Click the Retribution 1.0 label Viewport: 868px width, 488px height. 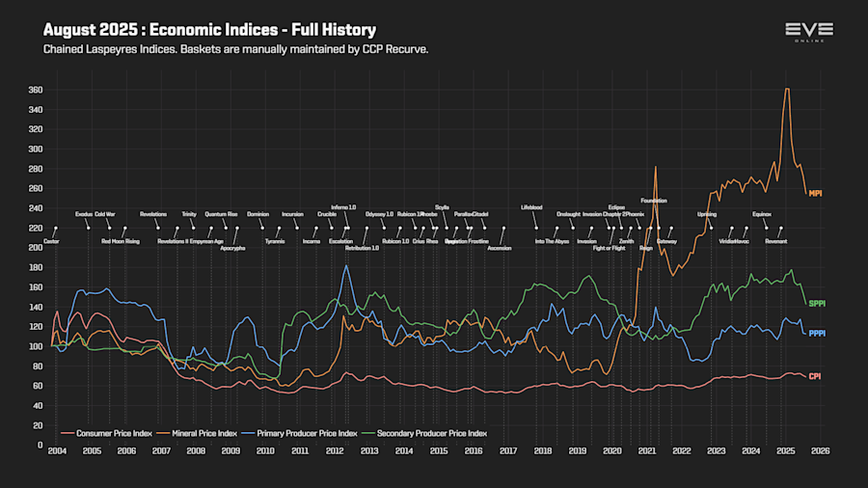point(362,249)
